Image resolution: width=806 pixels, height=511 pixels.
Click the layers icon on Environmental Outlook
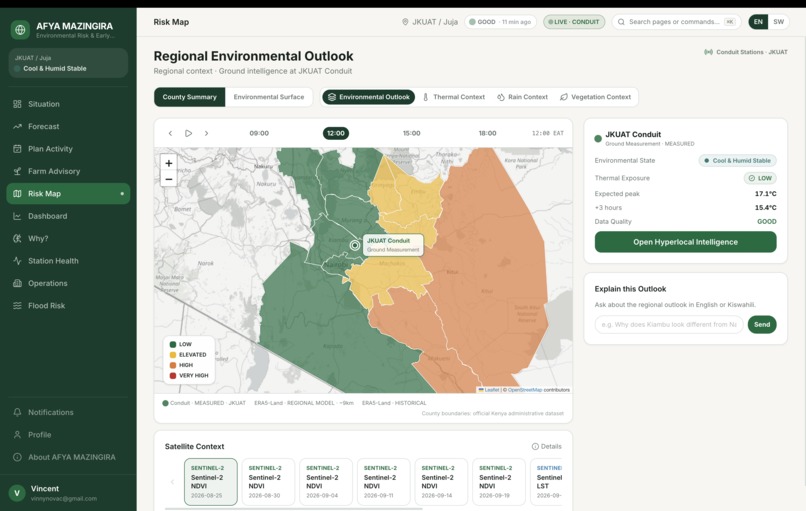tap(332, 97)
